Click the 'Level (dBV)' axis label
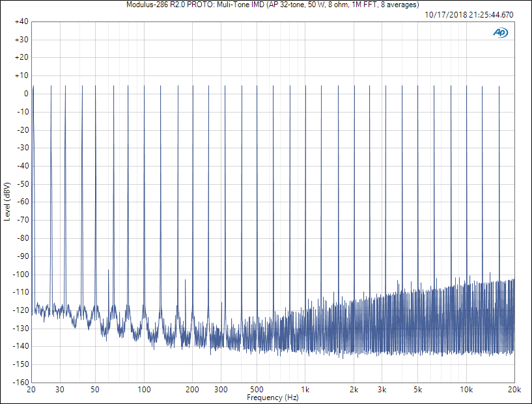The height and width of the screenshot is (404, 532). click(7, 202)
